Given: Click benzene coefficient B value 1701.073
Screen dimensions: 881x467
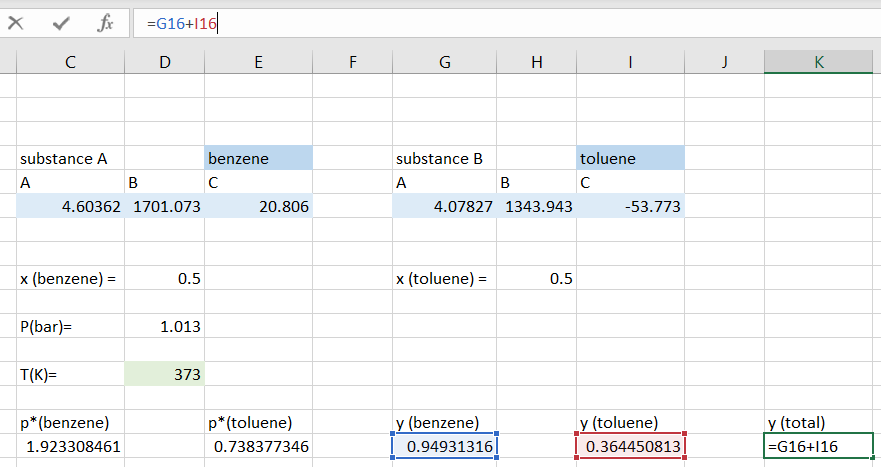Looking at the screenshot, I should pos(165,206).
